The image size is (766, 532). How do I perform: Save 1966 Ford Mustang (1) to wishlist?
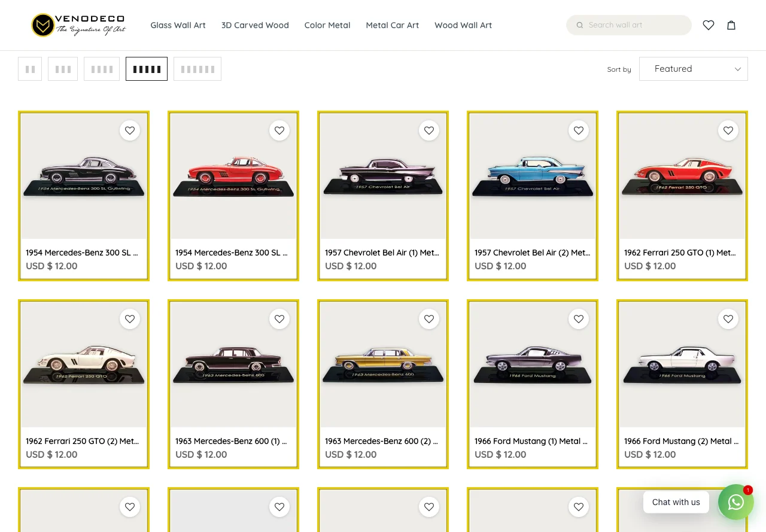(579, 319)
